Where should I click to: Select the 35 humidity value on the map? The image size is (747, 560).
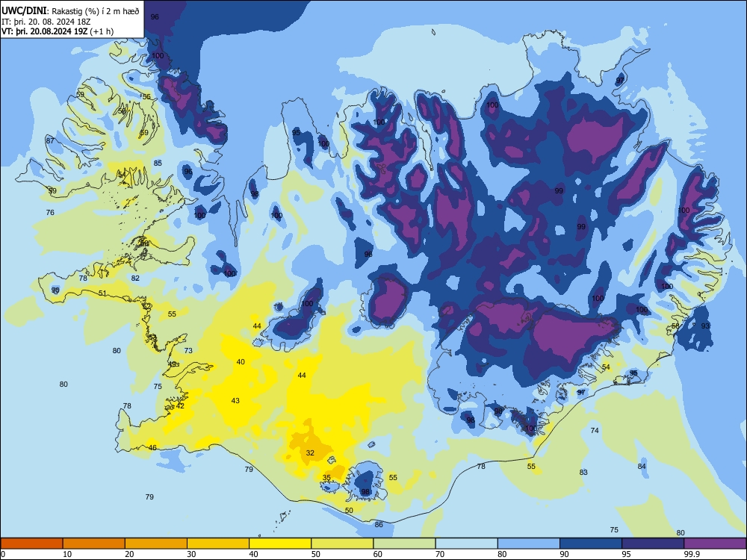(x=326, y=478)
